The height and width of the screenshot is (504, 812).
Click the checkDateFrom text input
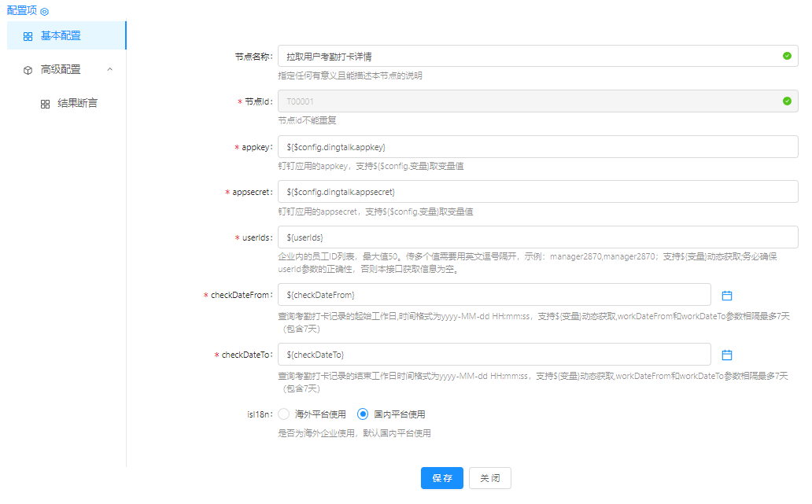[x=494, y=295]
